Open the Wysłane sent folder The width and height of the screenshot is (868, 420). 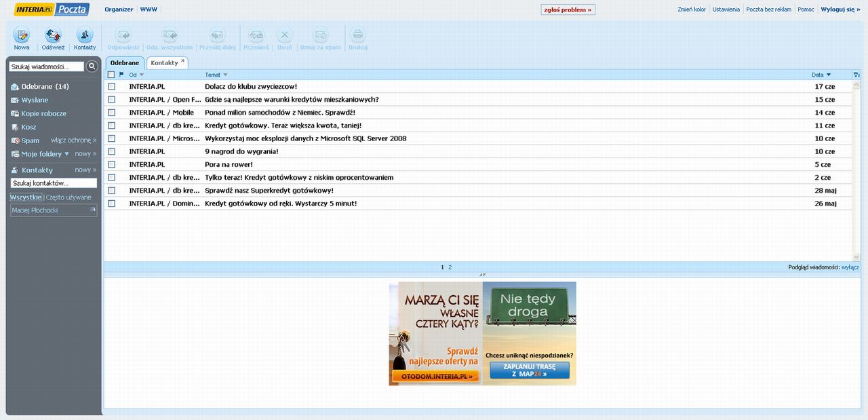click(x=35, y=100)
